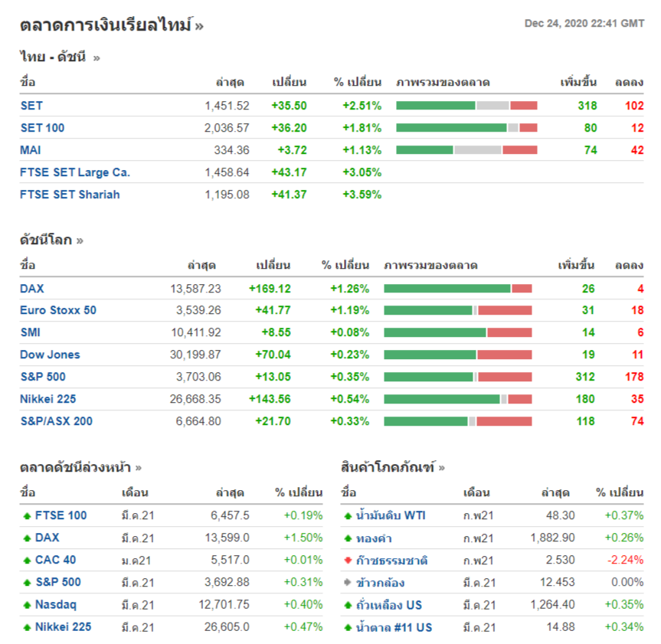Click the SET market overview bar
This screenshot has height=644, width=661.
point(466,106)
